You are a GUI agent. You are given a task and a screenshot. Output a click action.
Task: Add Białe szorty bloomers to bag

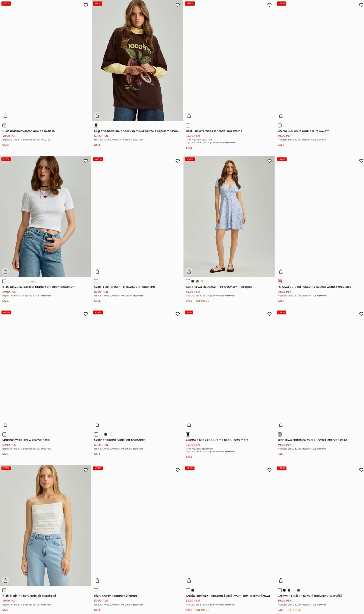pyautogui.click(x=97, y=580)
